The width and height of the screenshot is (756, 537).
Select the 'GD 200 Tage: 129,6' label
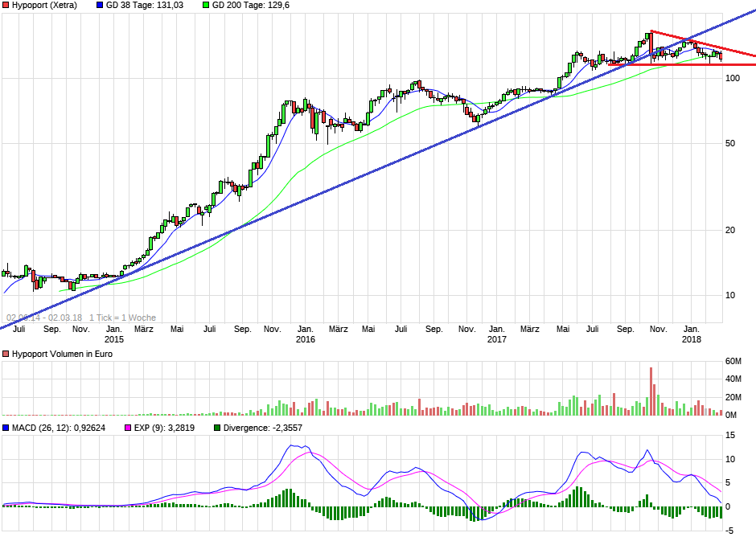(x=251, y=6)
